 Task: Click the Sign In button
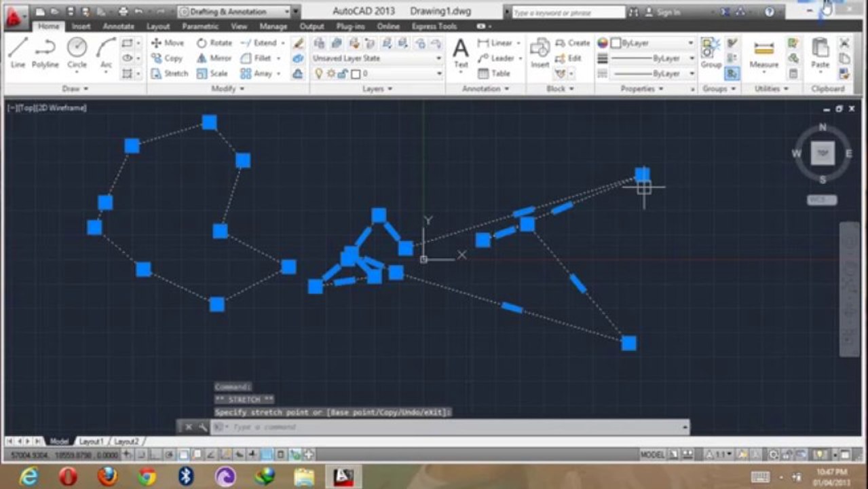tap(661, 12)
